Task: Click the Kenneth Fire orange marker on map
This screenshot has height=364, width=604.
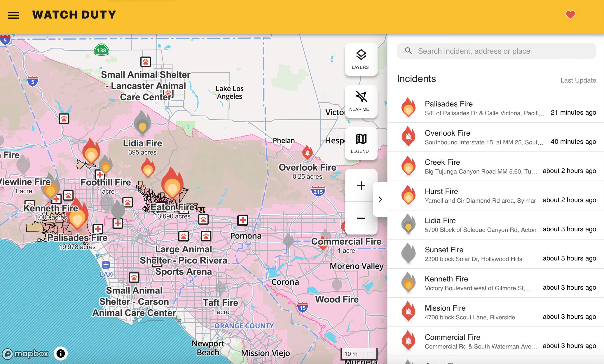Action: tap(50, 187)
